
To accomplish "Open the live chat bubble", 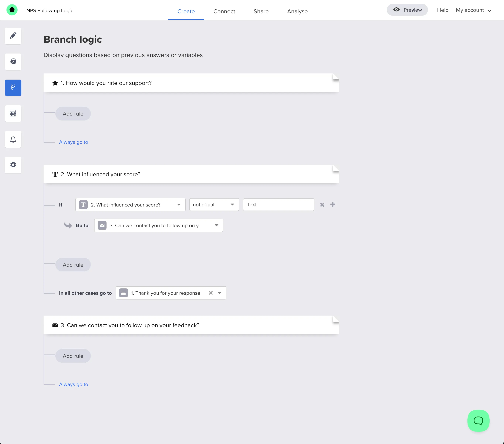I will coord(478,421).
